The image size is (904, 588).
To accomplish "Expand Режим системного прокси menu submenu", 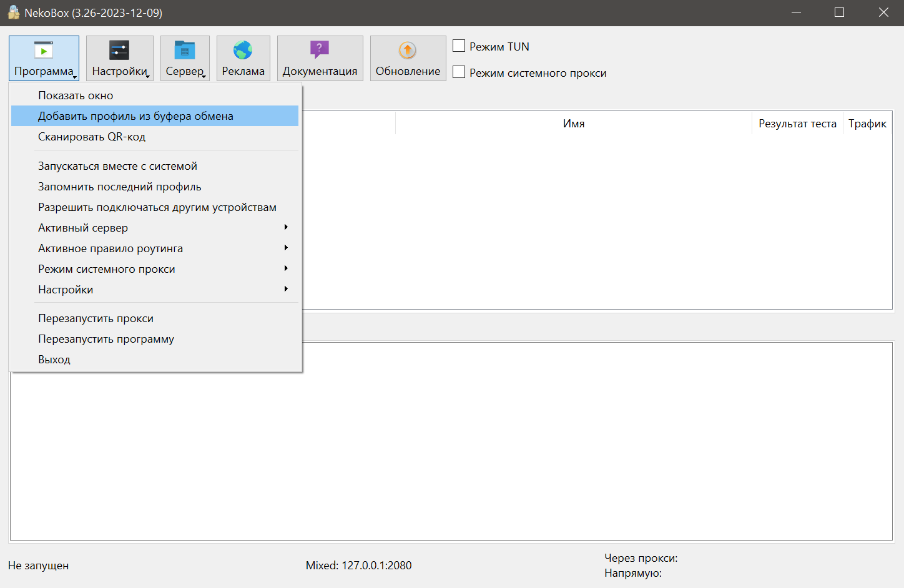I will (155, 269).
